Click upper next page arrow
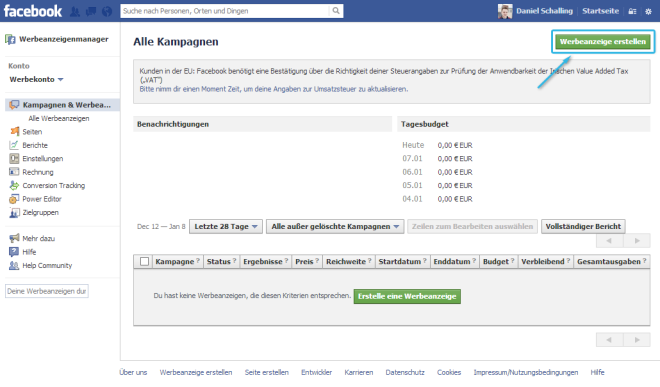Viewport: 660px width, 387px height. point(637,240)
